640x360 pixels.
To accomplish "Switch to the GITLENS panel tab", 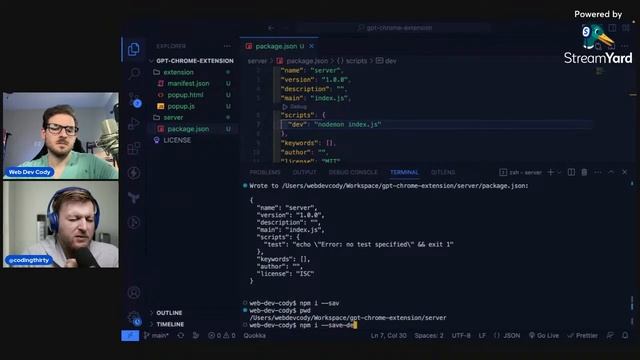I will point(443,172).
